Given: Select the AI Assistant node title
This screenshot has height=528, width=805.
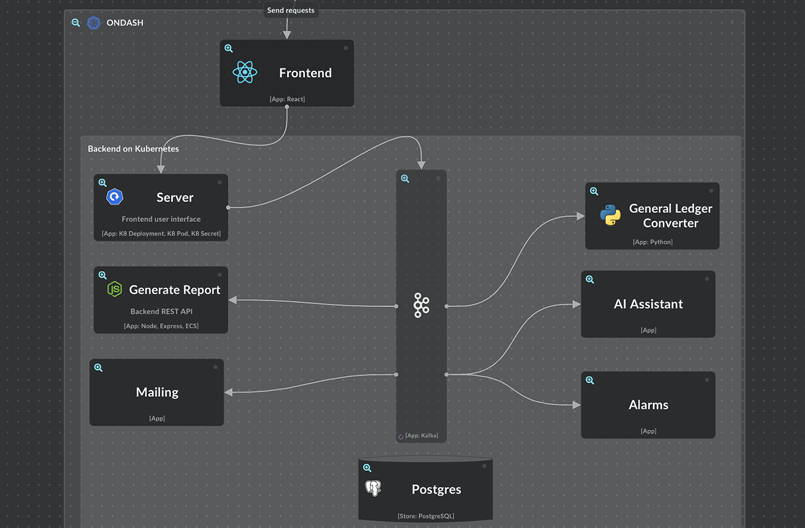Looking at the screenshot, I should tap(648, 304).
